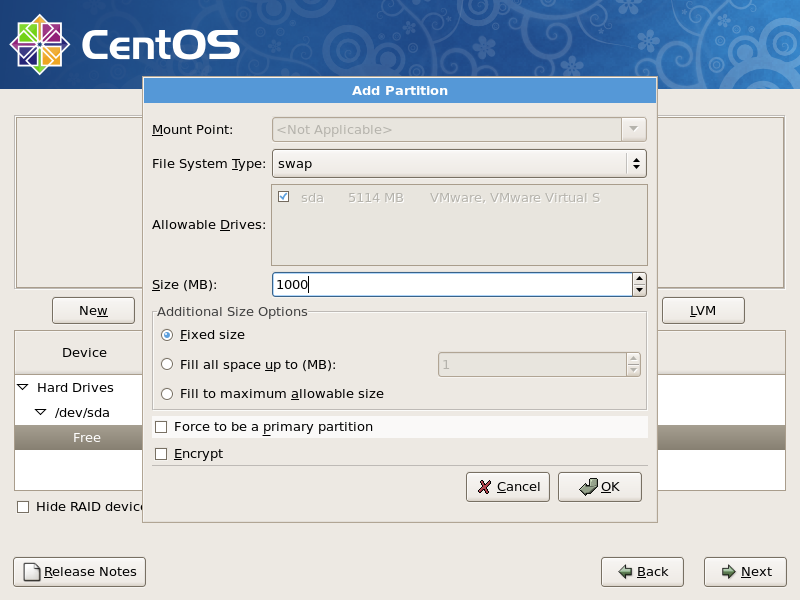
Task: Click the 'sda' drive name text
Action: (312, 198)
